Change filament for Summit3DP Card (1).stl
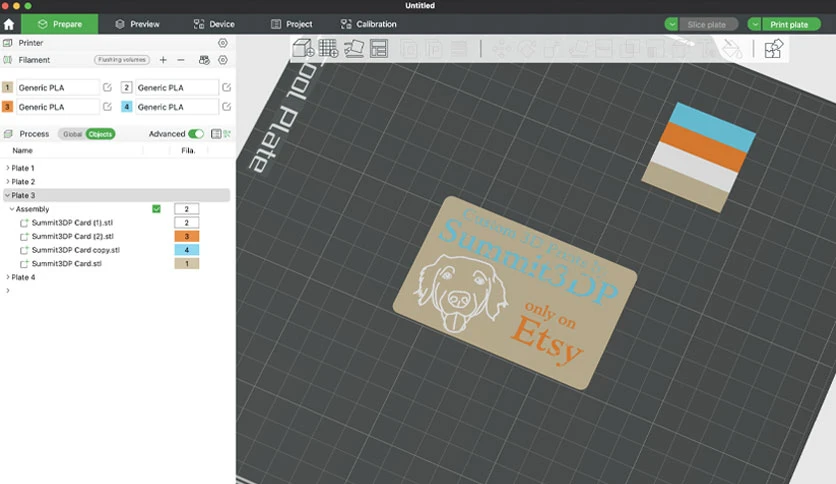The width and height of the screenshot is (836, 484). 187,223
